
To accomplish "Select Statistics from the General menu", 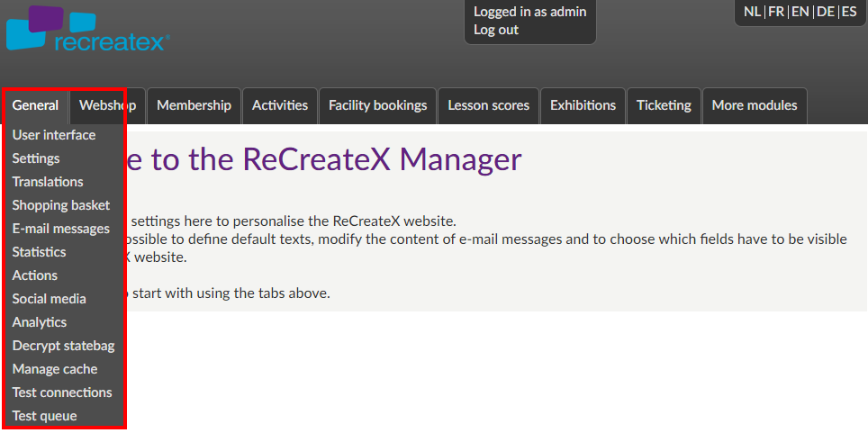I will (40, 252).
